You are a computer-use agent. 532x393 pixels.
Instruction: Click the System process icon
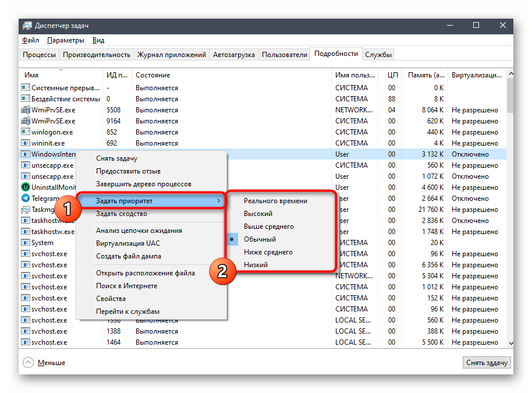26,242
